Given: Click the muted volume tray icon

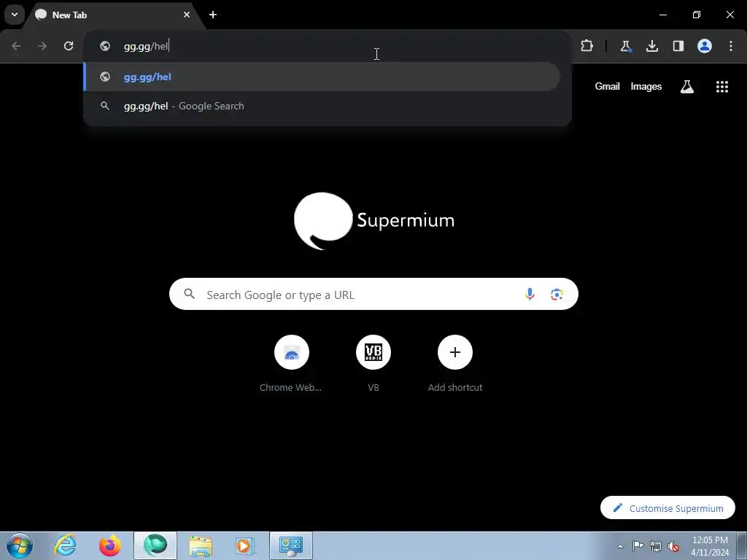Looking at the screenshot, I should 673,546.
